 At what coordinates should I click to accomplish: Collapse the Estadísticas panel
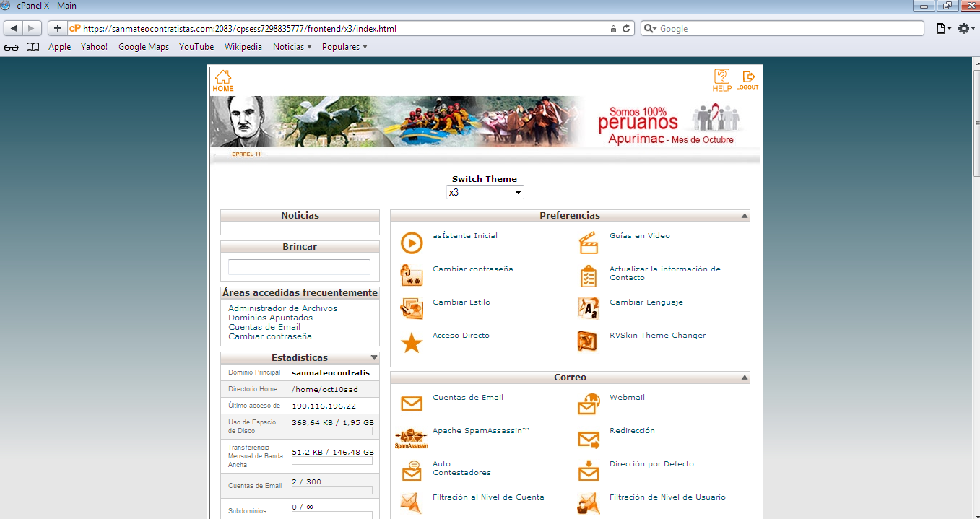(374, 357)
